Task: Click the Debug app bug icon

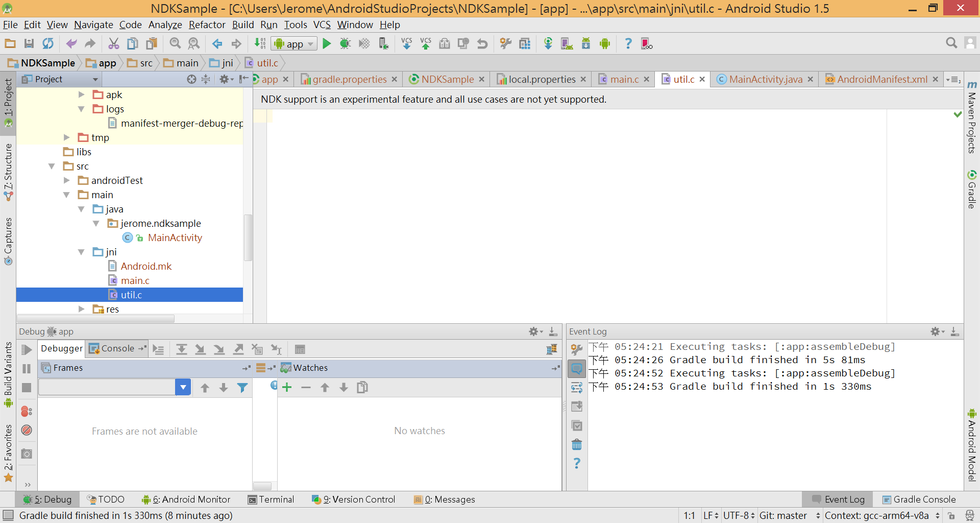Action: pyautogui.click(x=345, y=44)
